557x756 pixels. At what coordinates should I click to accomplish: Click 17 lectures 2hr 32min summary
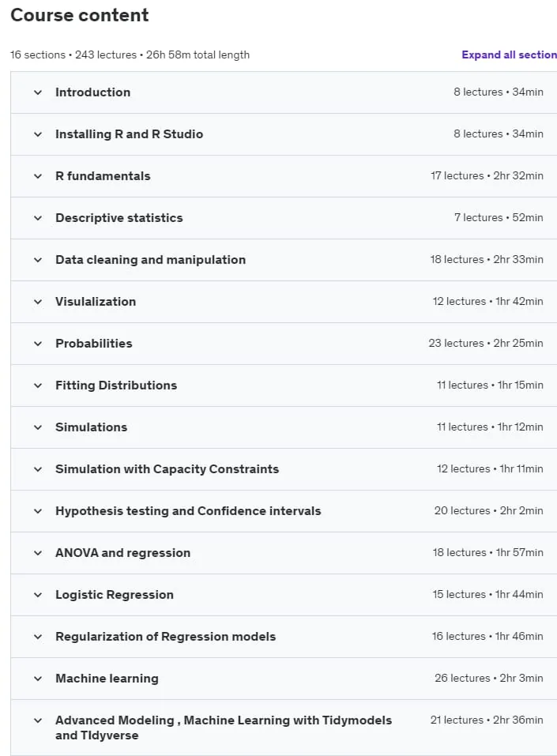click(x=487, y=176)
